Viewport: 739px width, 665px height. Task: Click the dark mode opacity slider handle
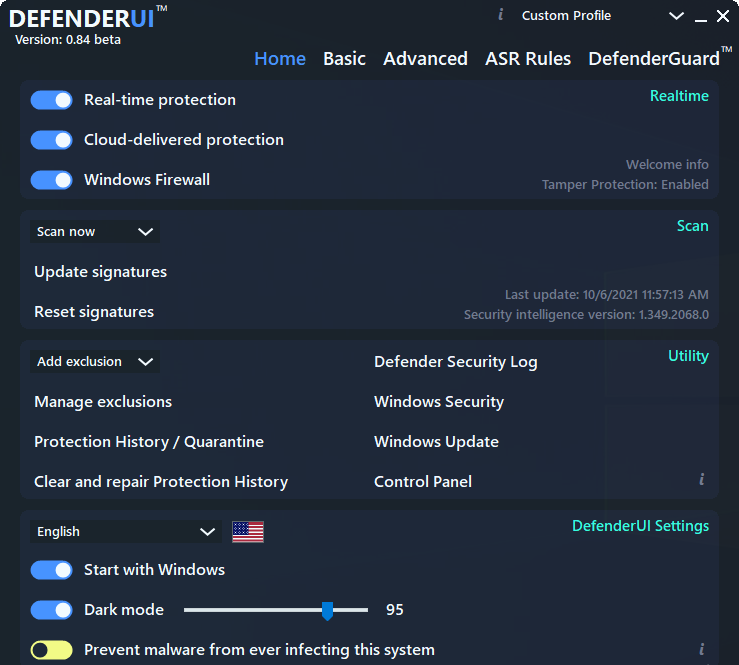[327, 611]
